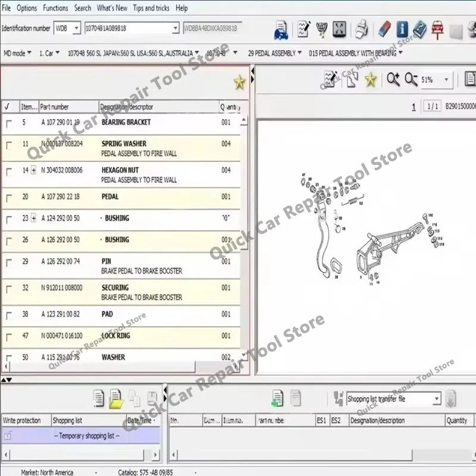Click the Part number column header
This screenshot has height=476, width=476.
coord(68,107)
